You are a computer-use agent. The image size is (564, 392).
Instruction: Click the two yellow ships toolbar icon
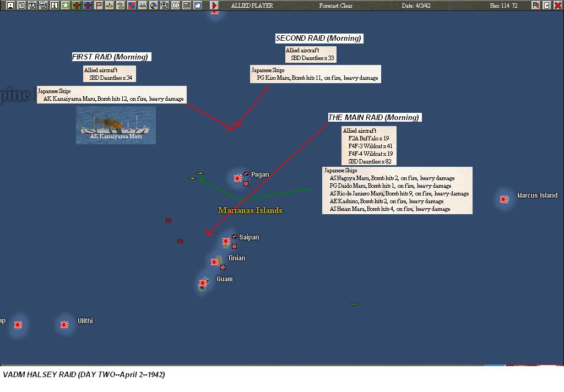tap(121, 6)
